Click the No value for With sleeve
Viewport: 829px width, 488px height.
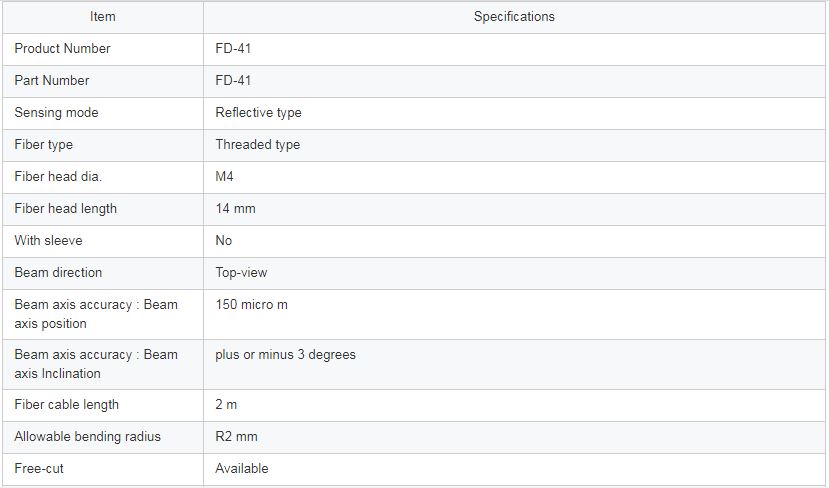tap(224, 241)
